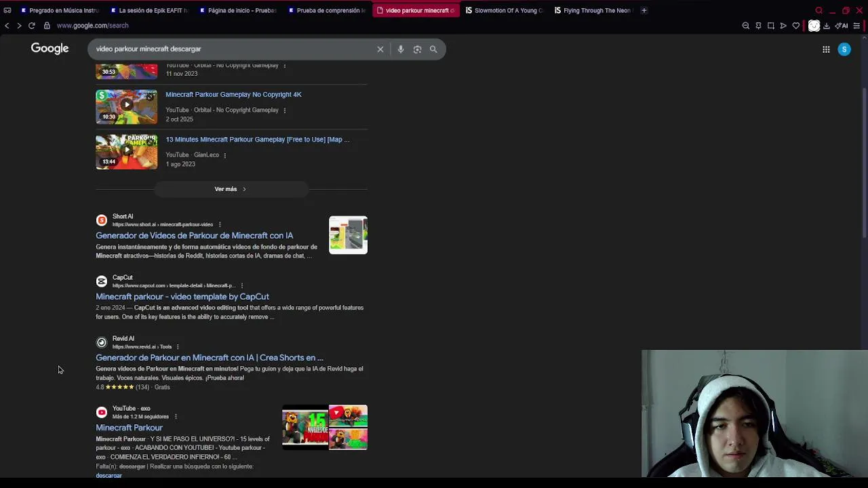Switch to La sesión de Epik EAFIT tab
The image size is (868, 488).
click(x=149, y=10)
